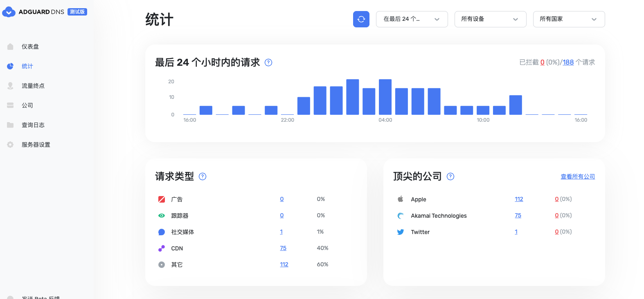This screenshot has height=299, width=644.
Task: Click Akamai's blocked 0 count
Action: pyautogui.click(x=557, y=215)
